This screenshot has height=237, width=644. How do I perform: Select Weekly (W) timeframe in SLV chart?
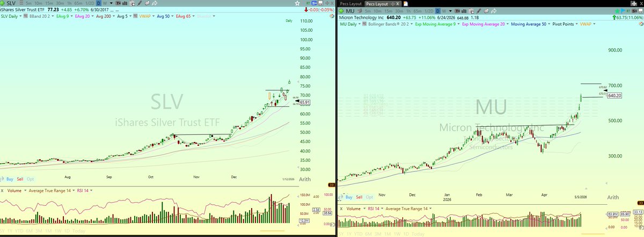pyautogui.click(x=105, y=3)
